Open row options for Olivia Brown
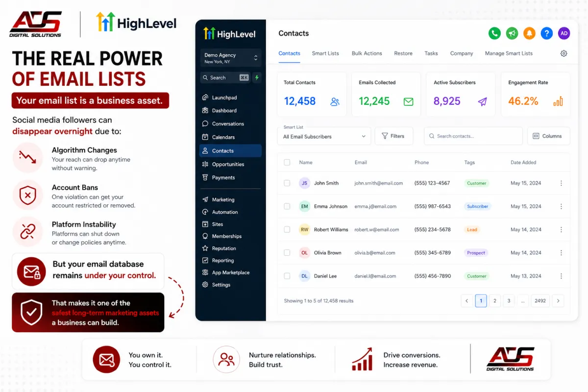 point(561,253)
